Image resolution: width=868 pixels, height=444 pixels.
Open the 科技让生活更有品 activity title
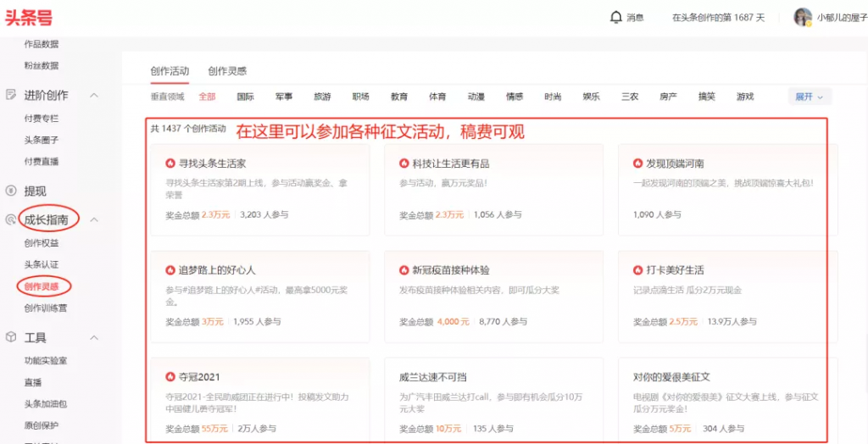click(451, 164)
